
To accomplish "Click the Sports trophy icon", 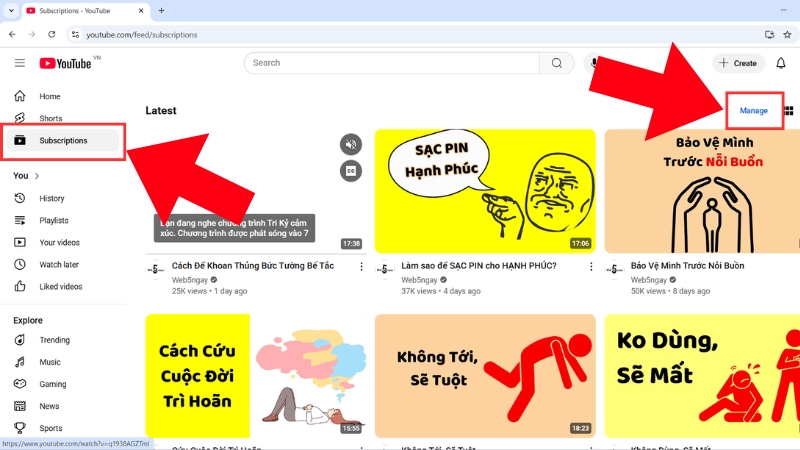I will [x=19, y=428].
